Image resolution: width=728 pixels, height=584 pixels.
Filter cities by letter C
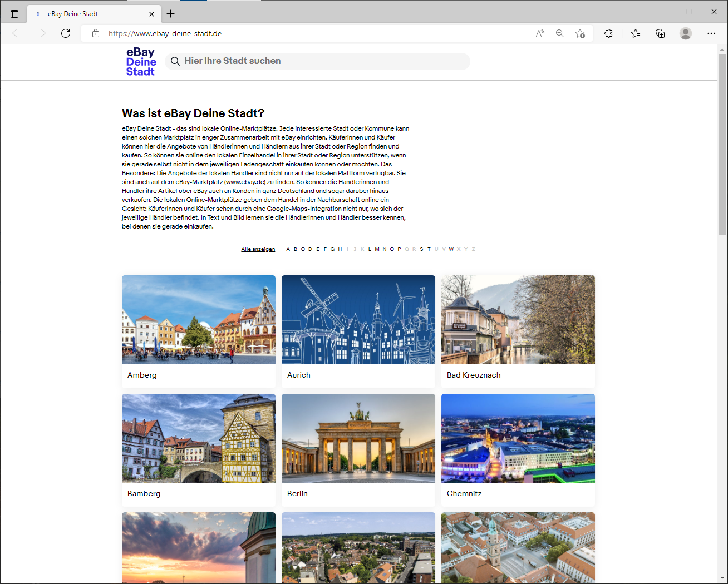point(303,249)
